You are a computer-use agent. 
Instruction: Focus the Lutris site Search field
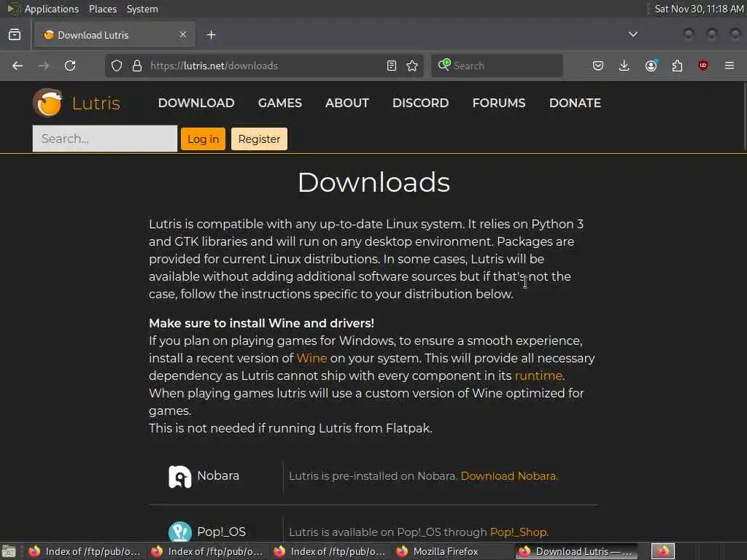point(105,139)
